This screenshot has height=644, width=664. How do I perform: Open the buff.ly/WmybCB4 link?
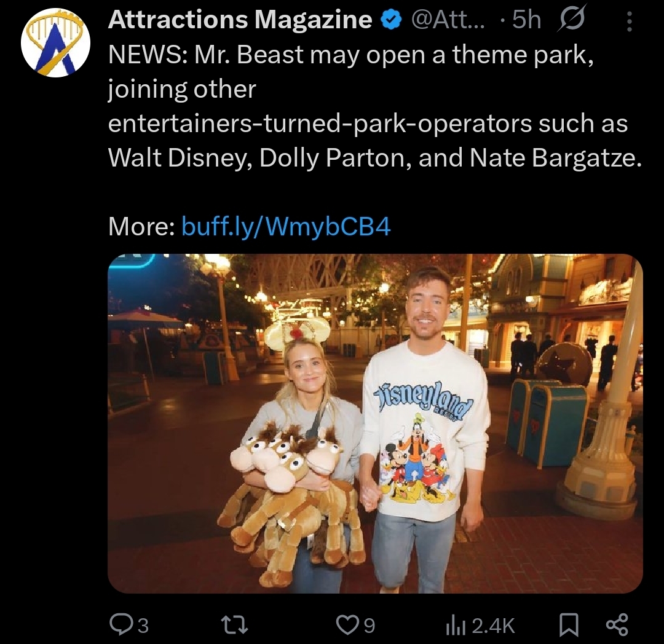pyautogui.click(x=286, y=226)
